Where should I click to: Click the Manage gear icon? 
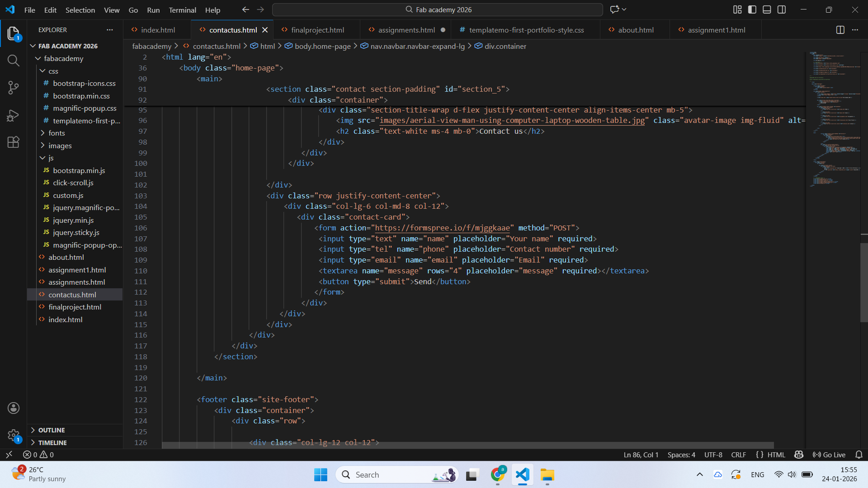14,435
